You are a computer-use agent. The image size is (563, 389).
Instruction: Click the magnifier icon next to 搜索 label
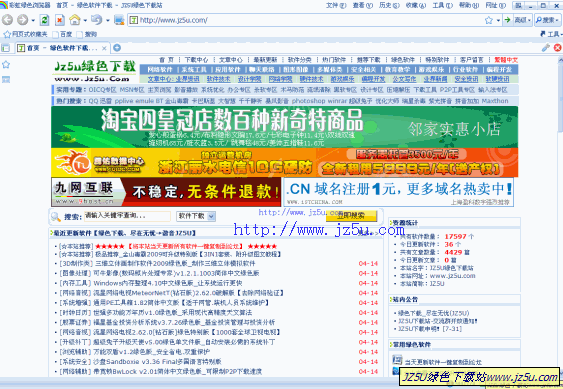point(56,217)
